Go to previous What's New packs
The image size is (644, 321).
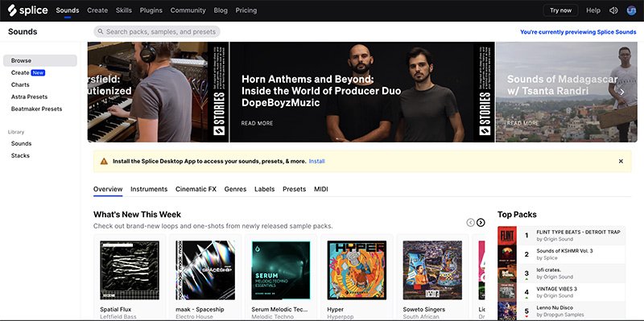[x=470, y=223]
